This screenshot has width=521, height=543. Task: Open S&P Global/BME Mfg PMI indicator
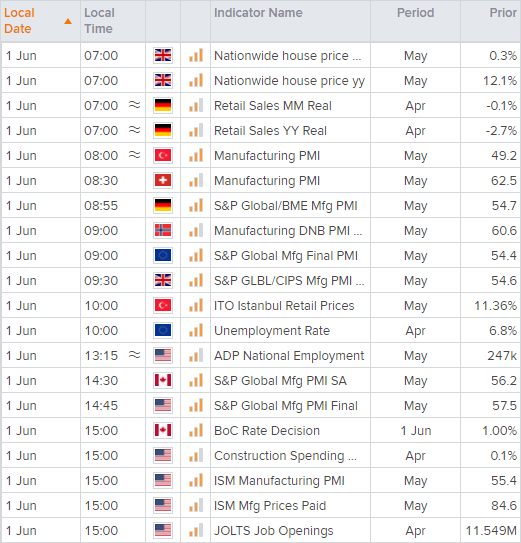pyautogui.click(x=285, y=206)
